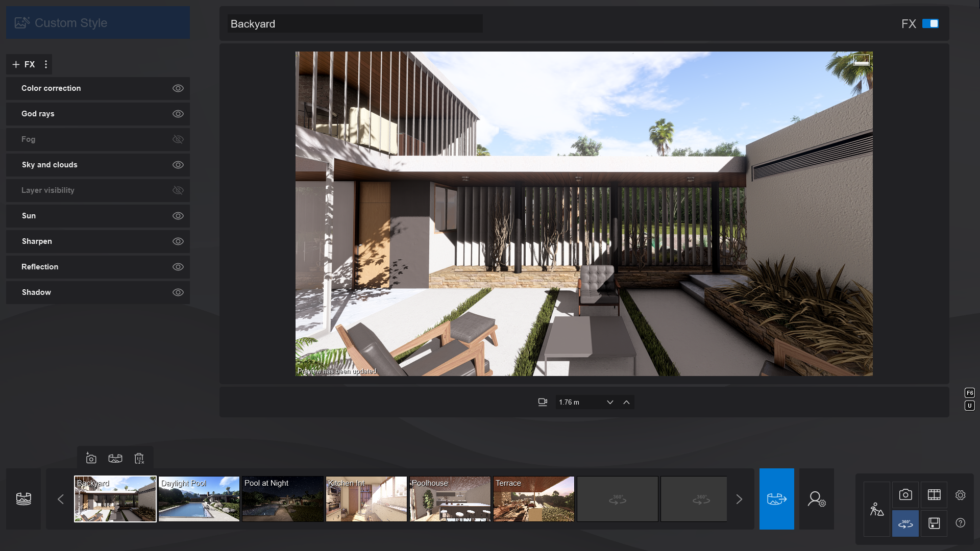Hide the God rays effect
The height and width of the screenshot is (551, 980).
pos(178,114)
